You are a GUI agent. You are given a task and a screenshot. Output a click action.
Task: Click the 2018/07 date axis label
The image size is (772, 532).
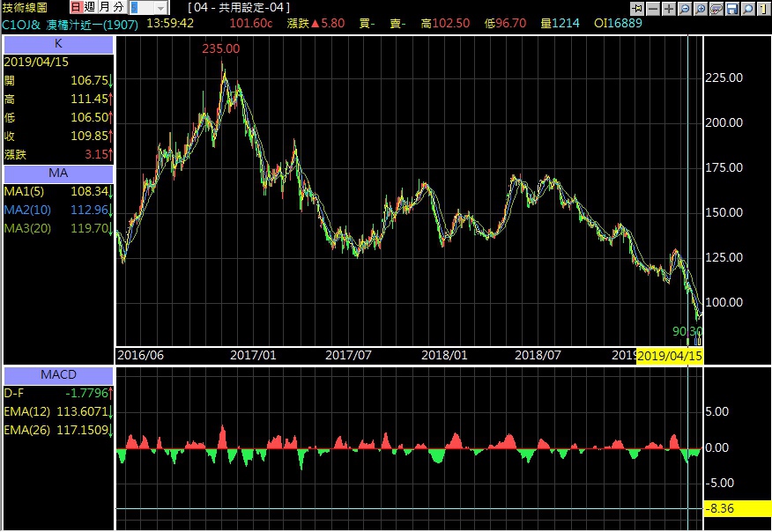coord(538,355)
